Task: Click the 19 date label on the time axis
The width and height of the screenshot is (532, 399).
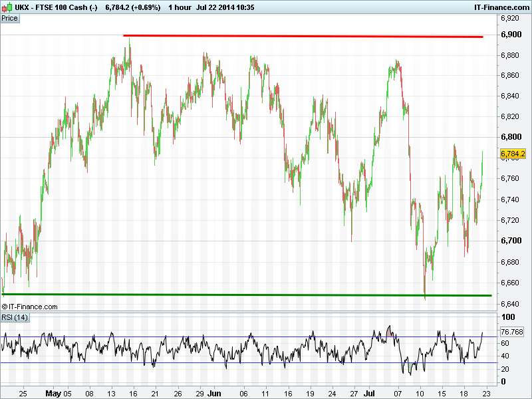Action: coord(310,394)
